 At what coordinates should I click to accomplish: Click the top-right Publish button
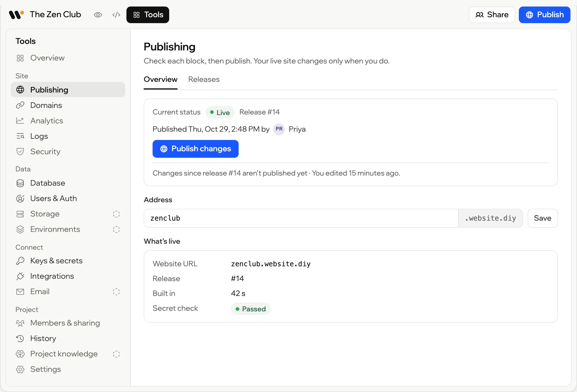(x=544, y=15)
